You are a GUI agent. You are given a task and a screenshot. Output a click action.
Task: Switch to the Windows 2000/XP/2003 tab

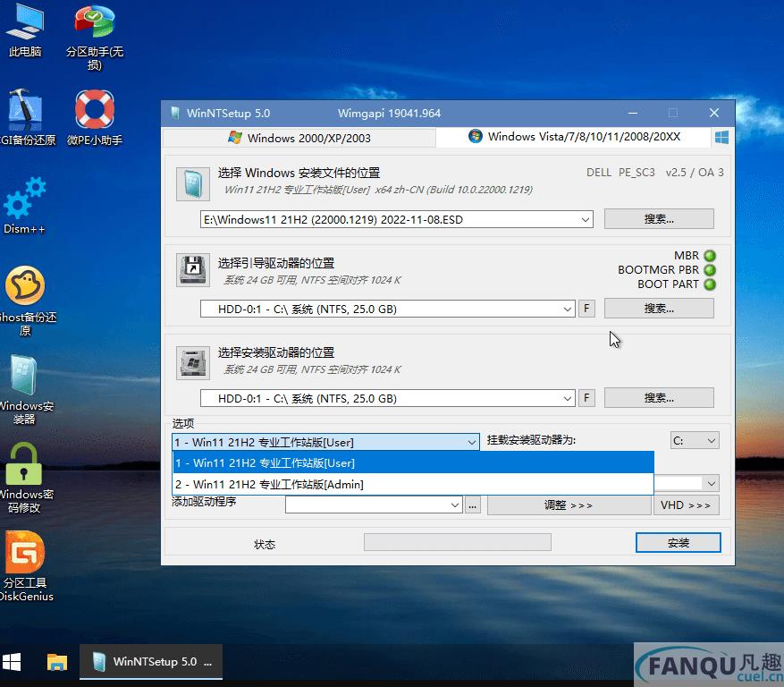click(x=299, y=138)
